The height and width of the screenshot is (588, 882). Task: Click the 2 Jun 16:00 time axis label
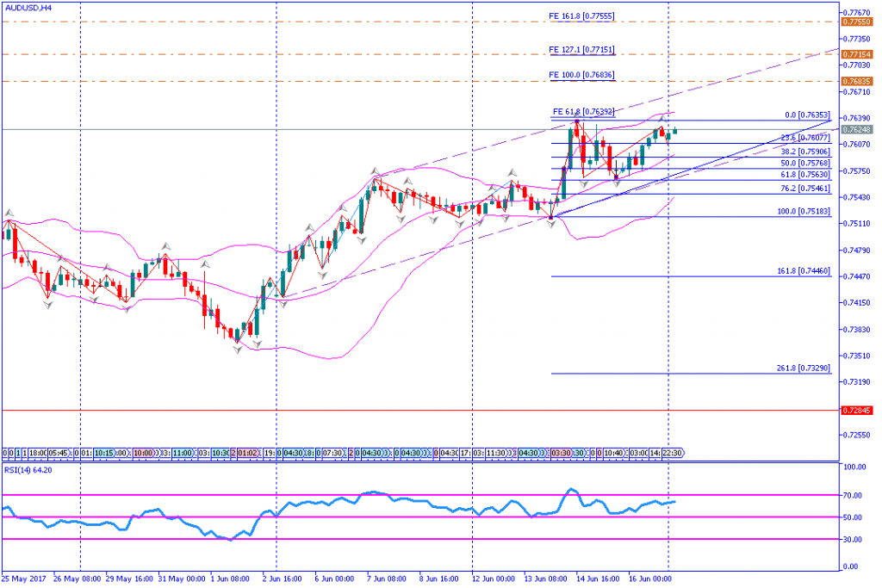pos(283,579)
